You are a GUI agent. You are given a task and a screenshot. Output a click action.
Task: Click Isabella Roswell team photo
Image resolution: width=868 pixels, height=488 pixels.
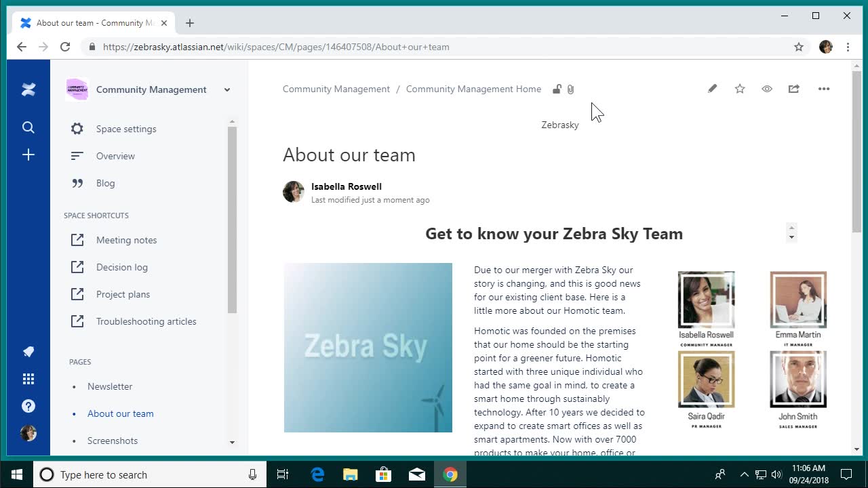point(706,300)
